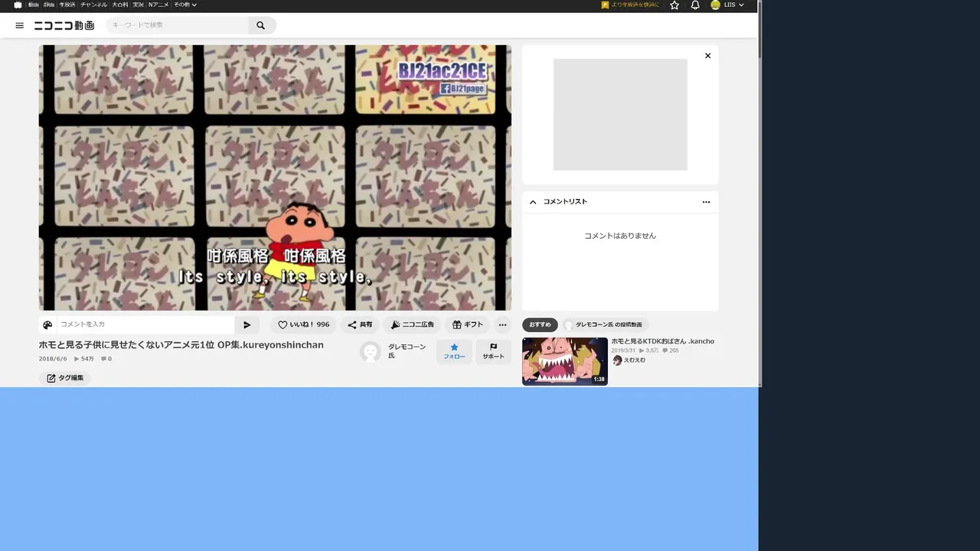This screenshot has width=980, height=551.
Task: Focus the キーワードで検索 search field
Action: point(178,25)
